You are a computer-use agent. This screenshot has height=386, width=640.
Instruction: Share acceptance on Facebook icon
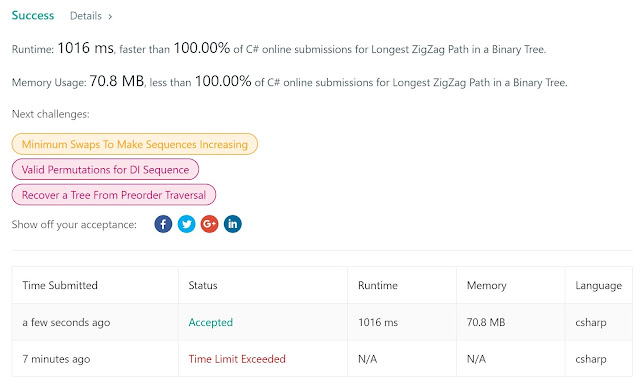163,224
